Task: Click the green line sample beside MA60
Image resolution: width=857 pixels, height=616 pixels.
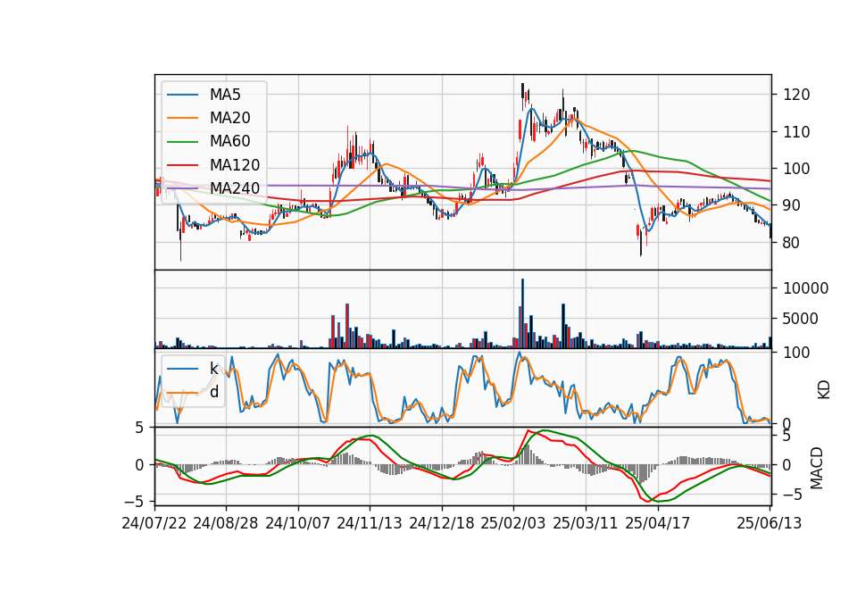Action: [x=182, y=142]
